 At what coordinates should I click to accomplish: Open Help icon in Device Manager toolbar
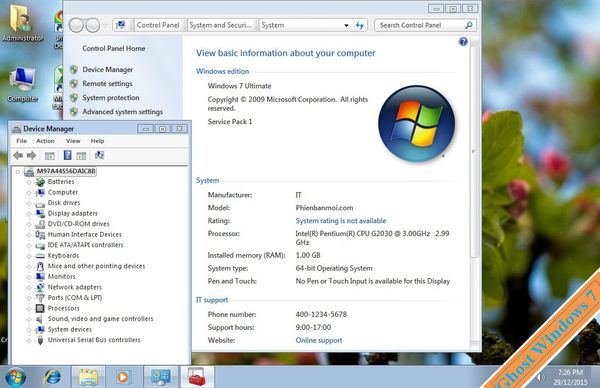pyautogui.click(x=67, y=155)
